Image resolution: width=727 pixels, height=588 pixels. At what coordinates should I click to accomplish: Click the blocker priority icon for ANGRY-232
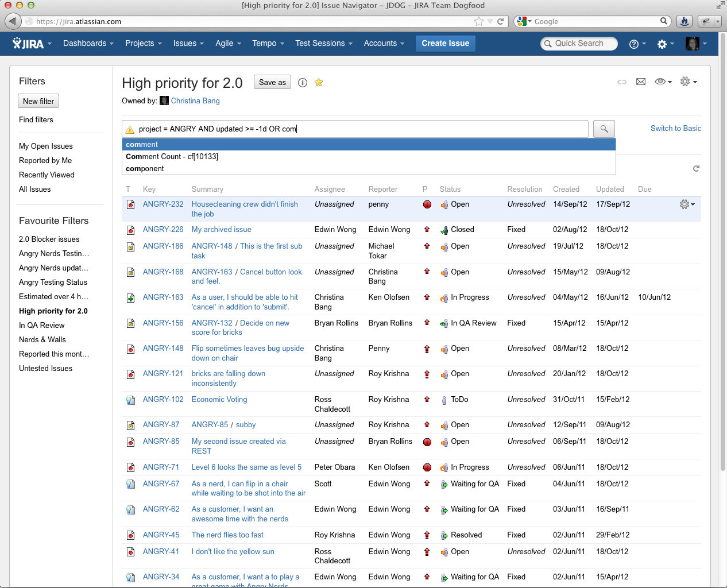coord(427,204)
